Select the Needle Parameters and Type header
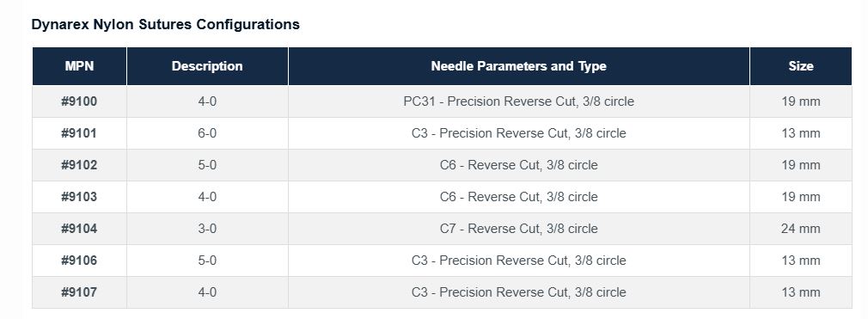868x319 pixels. (x=519, y=66)
